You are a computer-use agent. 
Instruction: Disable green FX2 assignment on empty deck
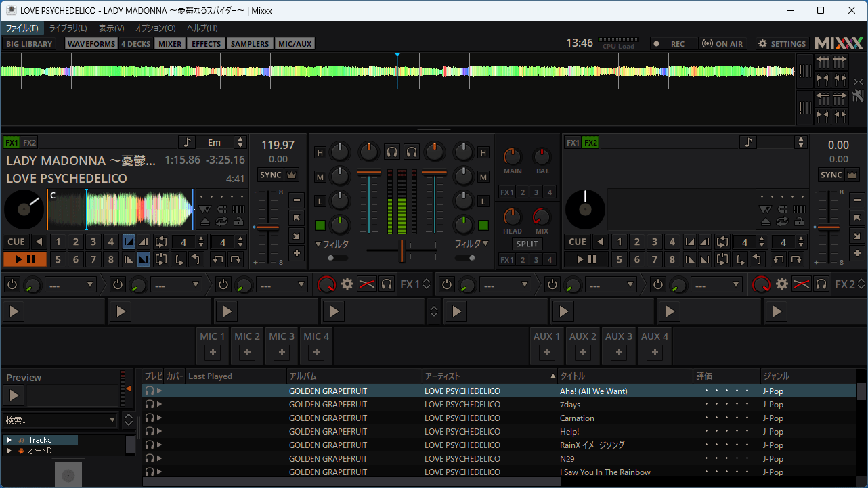590,143
